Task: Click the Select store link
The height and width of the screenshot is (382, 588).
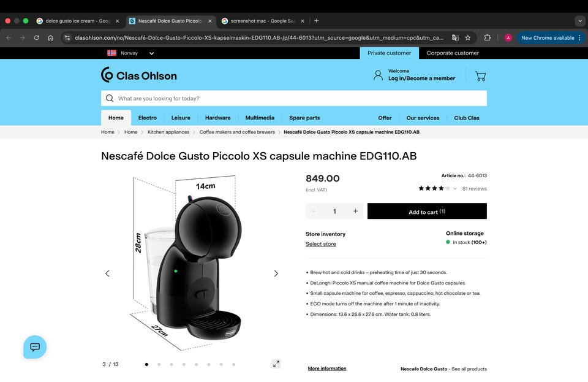Action: pyautogui.click(x=320, y=244)
